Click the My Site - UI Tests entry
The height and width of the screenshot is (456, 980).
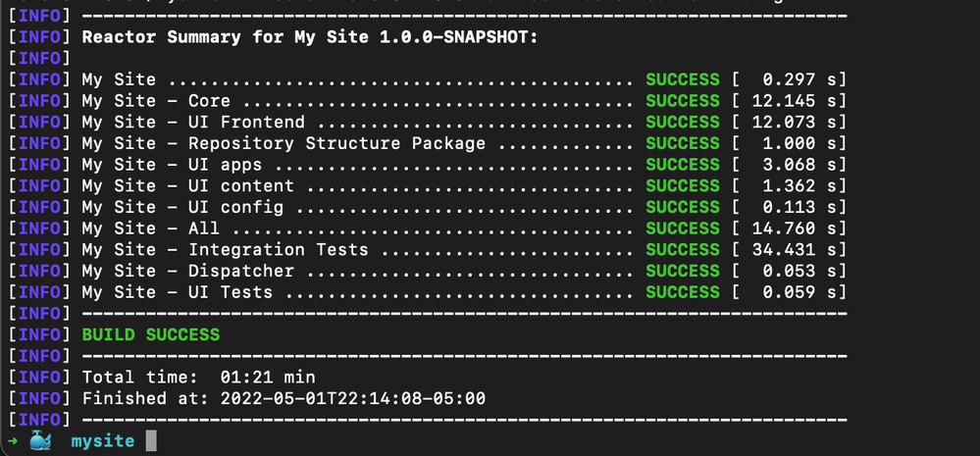pos(177,292)
